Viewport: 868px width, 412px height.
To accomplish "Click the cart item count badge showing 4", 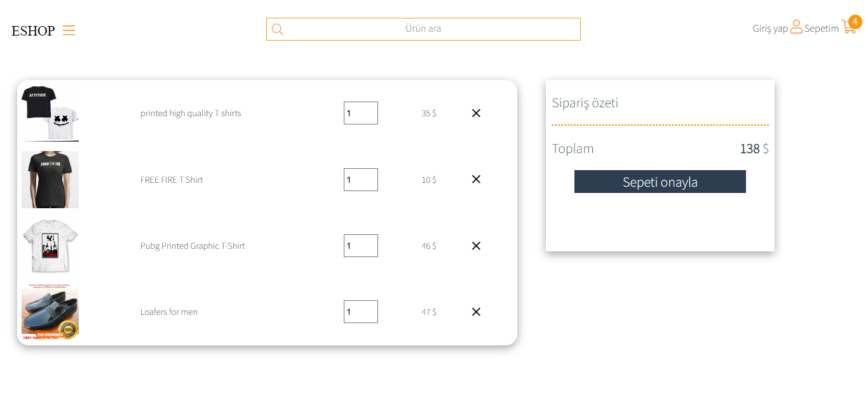I will click(855, 22).
